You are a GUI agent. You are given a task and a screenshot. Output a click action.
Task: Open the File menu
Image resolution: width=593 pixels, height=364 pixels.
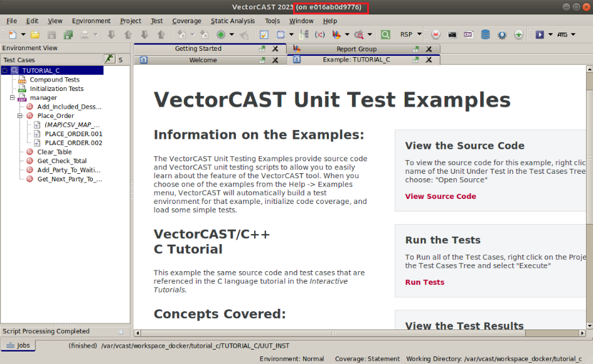pyautogui.click(x=11, y=21)
